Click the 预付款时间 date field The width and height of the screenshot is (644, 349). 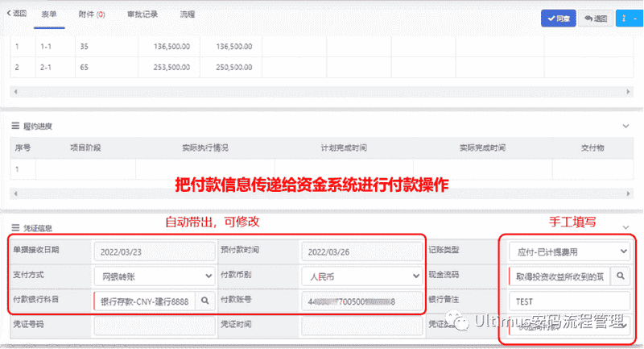361,251
